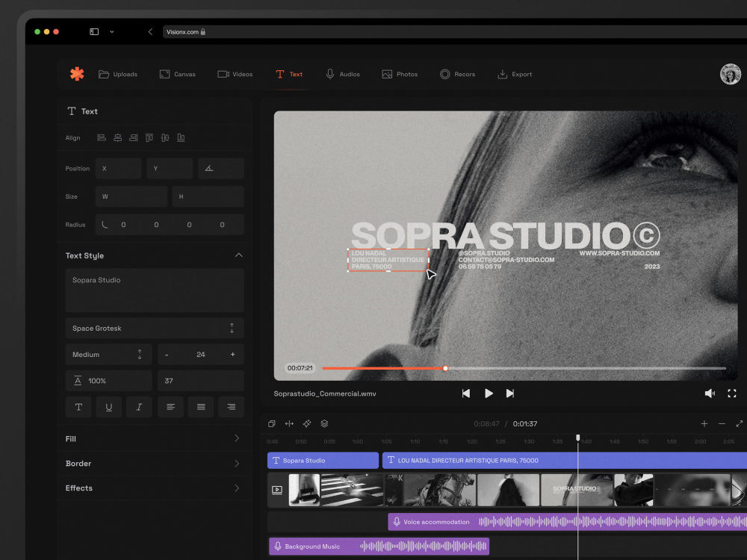
Task: Set text alignment to right
Action: (231, 407)
